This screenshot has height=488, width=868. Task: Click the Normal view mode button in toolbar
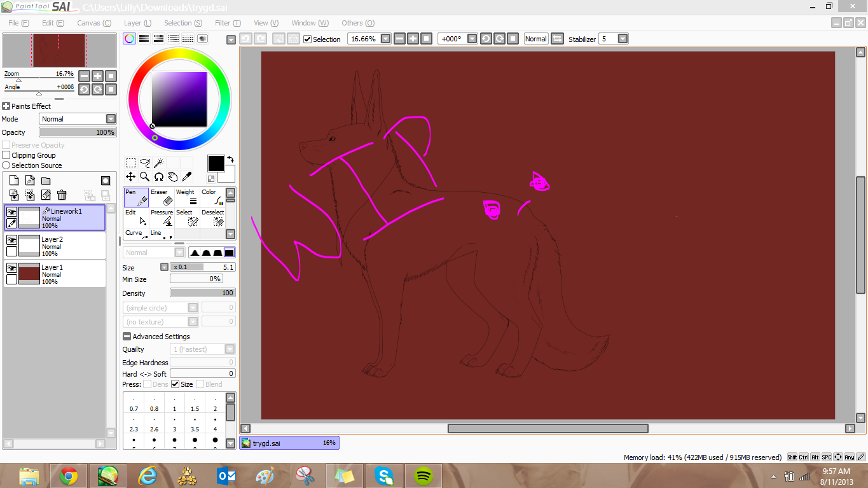(535, 39)
